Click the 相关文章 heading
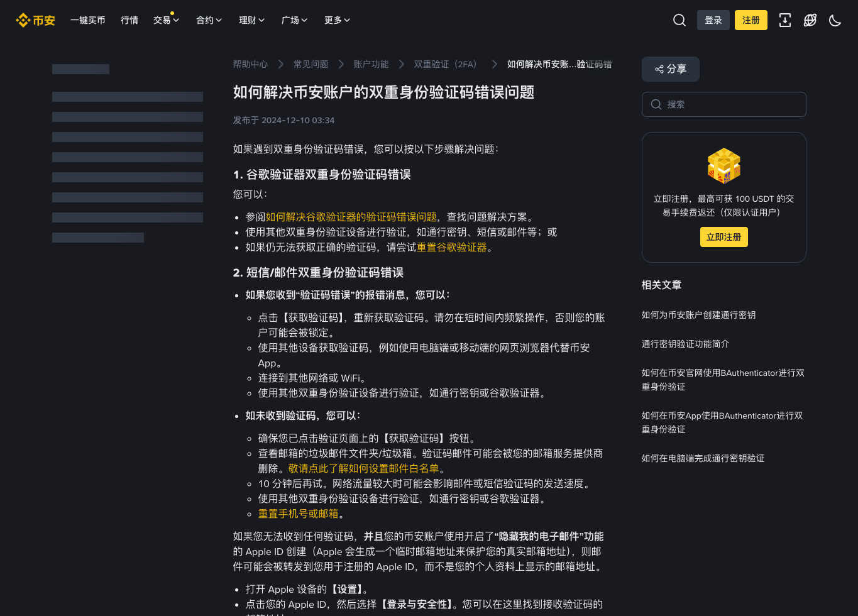The width and height of the screenshot is (858, 616). (662, 285)
